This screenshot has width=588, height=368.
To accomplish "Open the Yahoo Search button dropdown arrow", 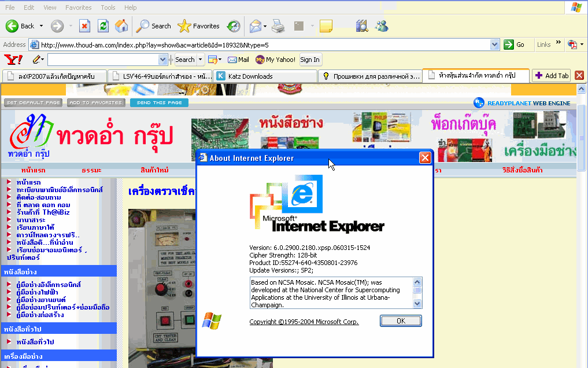I will pyautogui.click(x=200, y=60).
